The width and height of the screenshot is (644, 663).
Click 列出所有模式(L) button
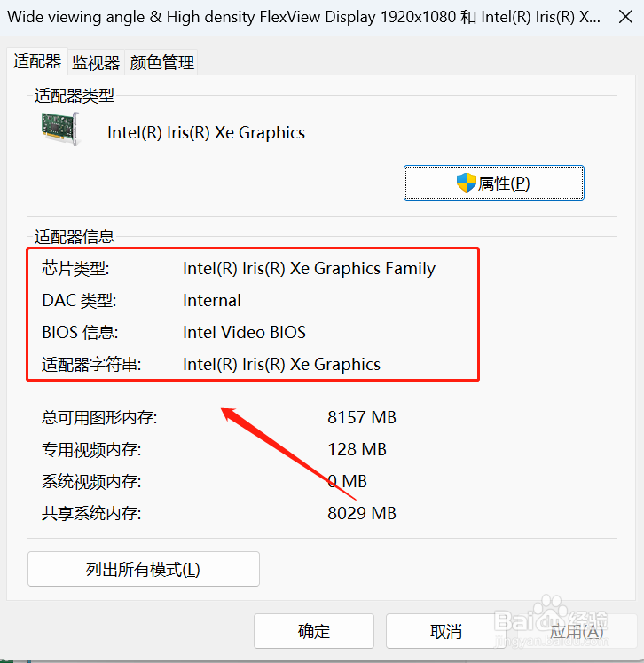pyautogui.click(x=144, y=569)
